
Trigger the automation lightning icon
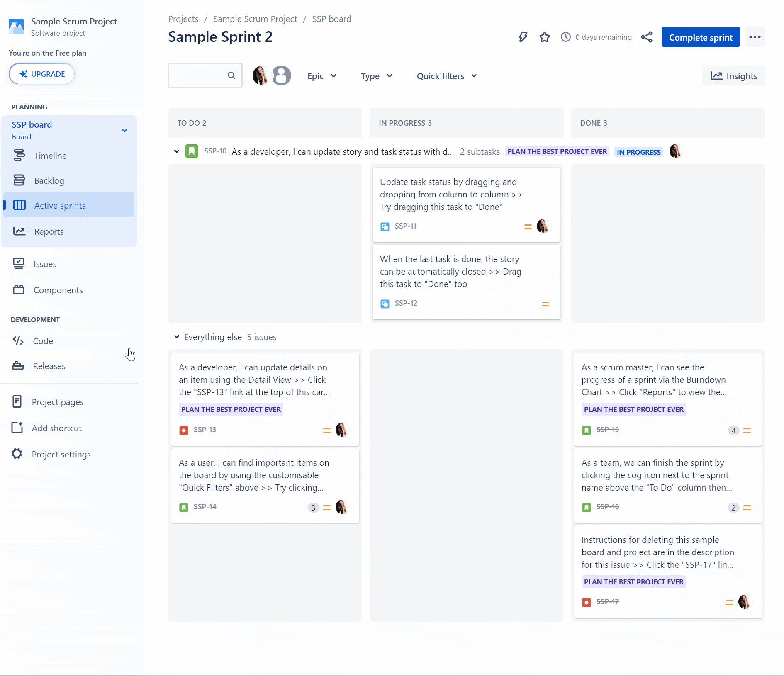coord(523,37)
